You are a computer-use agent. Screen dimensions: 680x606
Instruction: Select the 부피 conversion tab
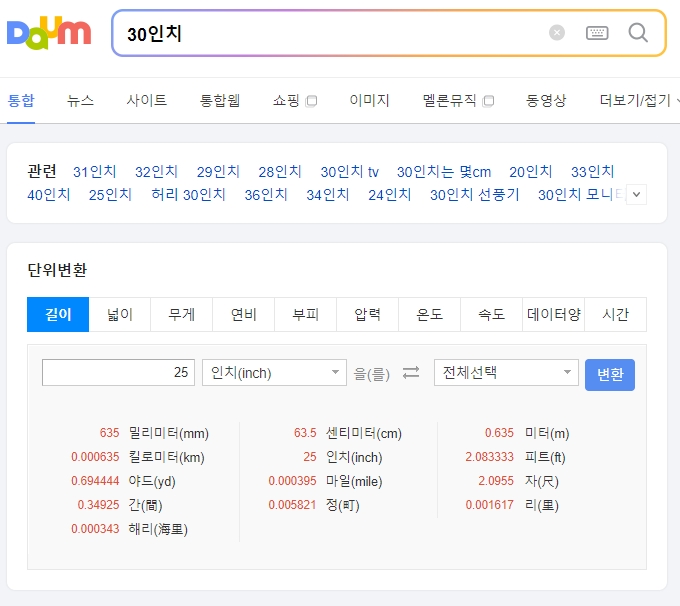[306, 314]
